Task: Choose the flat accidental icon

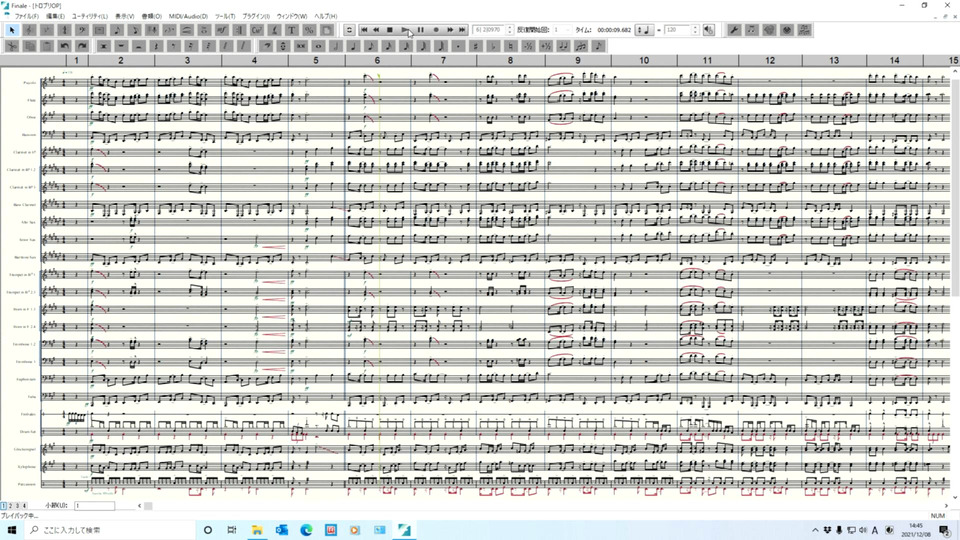Action: [x=492, y=46]
